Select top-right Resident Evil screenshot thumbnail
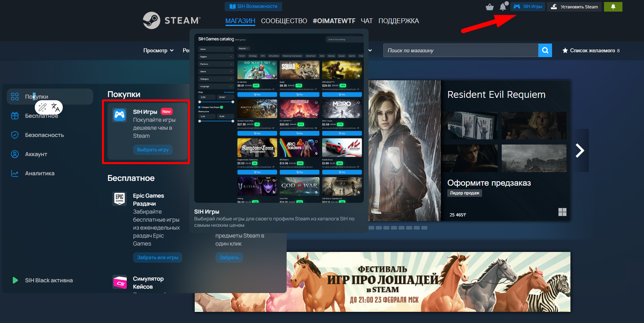Image resolution: width=644 pixels, height=323 pixels. [534, 125]
